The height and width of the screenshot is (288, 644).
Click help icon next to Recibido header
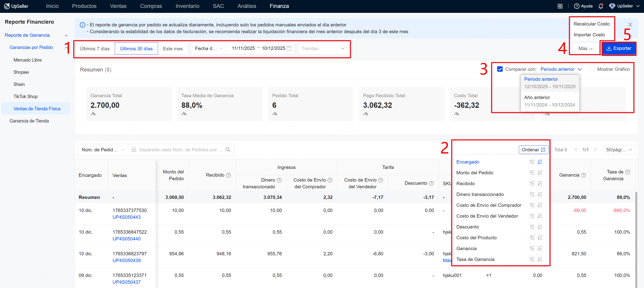coord(228,175)
